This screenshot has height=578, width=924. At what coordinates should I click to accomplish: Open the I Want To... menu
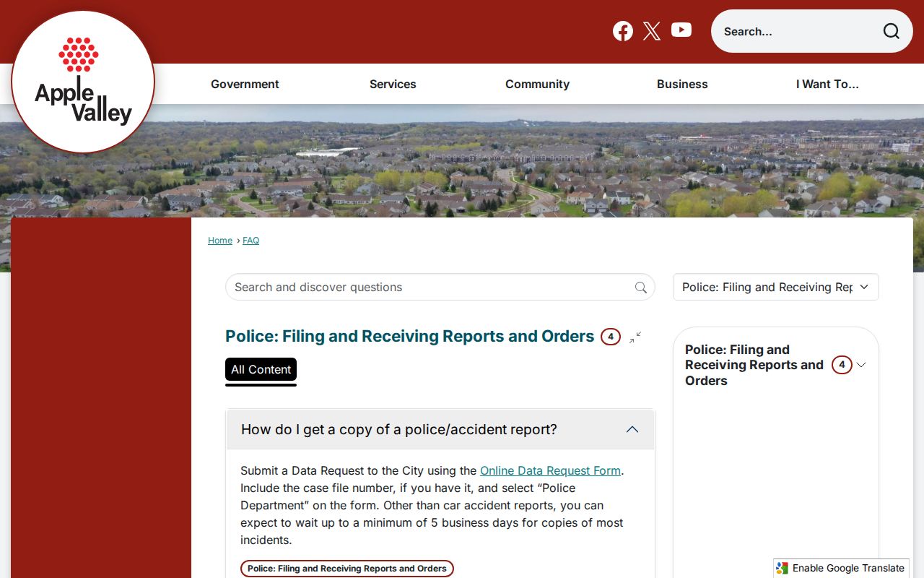[x=827, y=84]
